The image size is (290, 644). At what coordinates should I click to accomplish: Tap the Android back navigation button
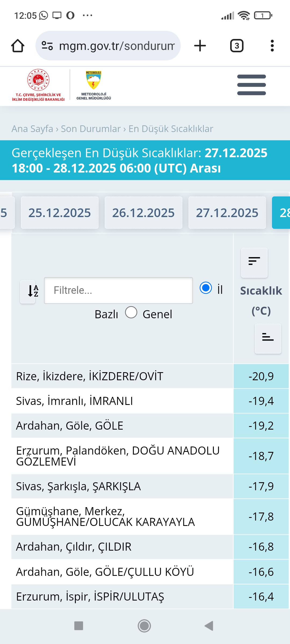(x=209, y=626)
